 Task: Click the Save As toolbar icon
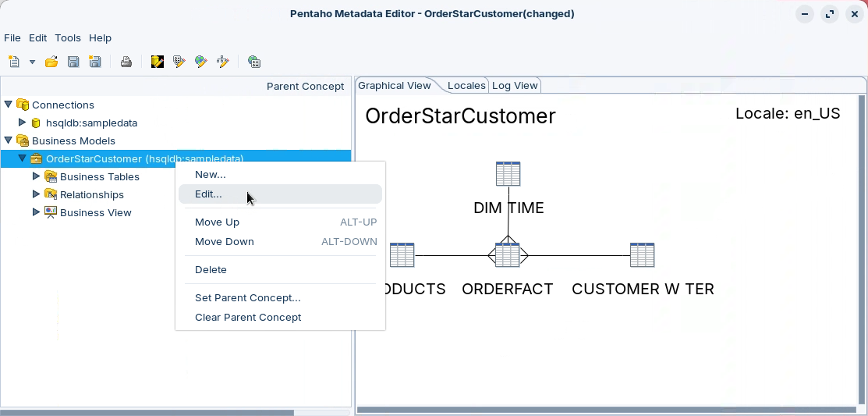95,62
